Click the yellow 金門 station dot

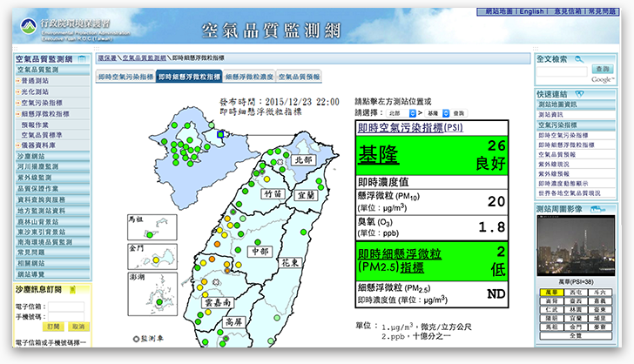[156, 260]
